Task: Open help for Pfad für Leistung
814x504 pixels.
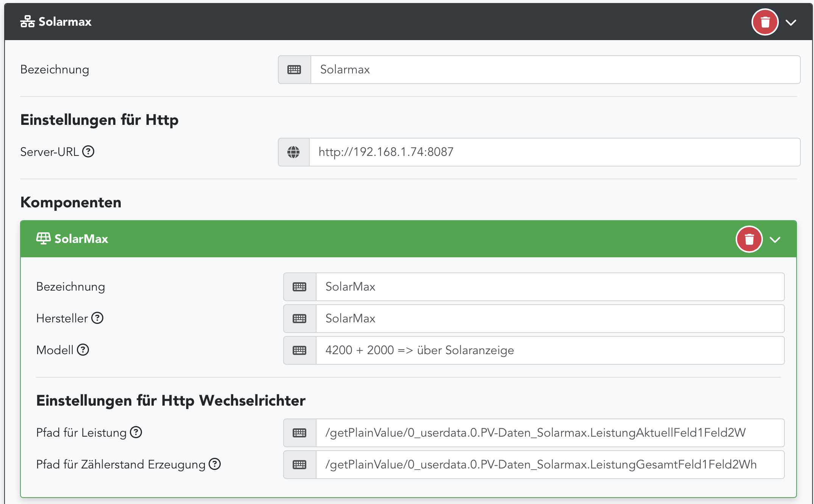Action: (x=136, y=432)
